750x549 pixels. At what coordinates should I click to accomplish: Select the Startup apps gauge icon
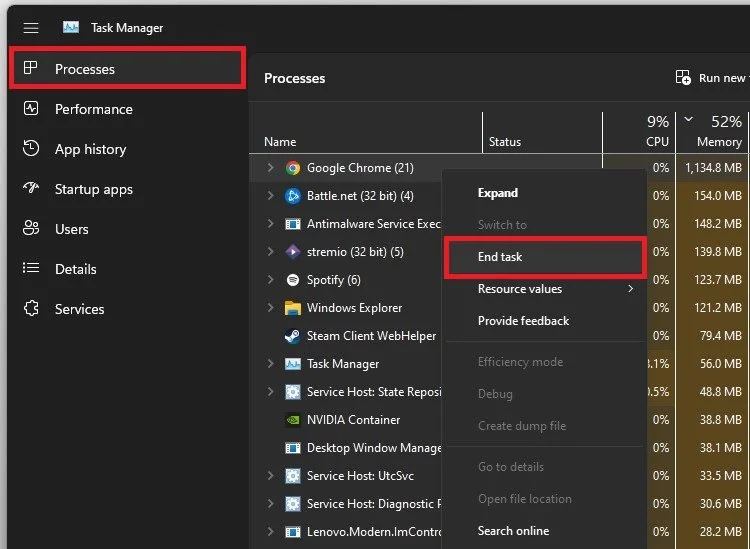tap(31, 188)
